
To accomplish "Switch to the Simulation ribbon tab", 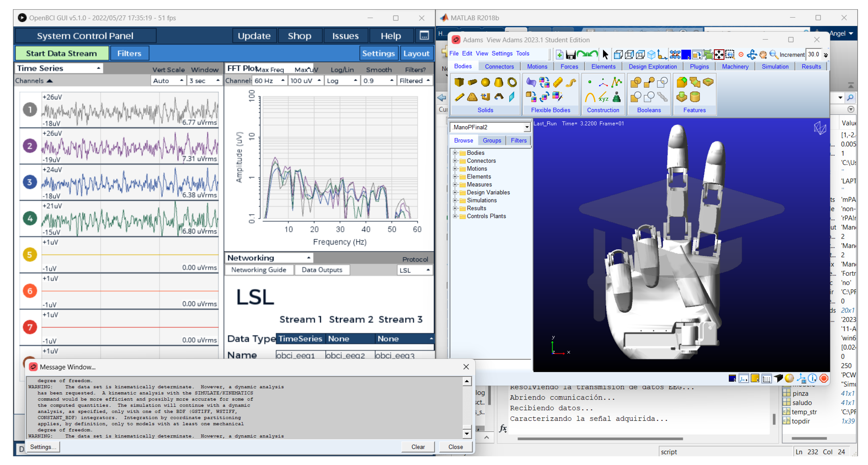I will (775, 66).
